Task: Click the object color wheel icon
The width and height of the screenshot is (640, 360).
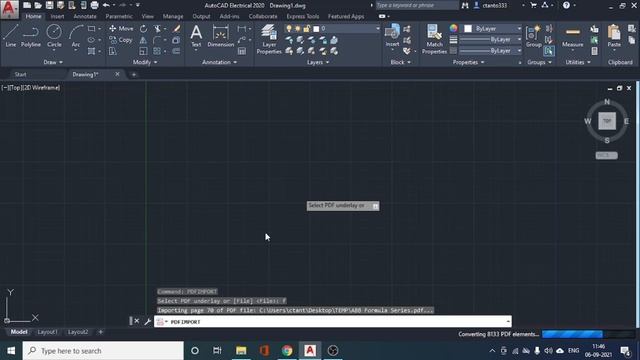Action: tap(453, 28)
